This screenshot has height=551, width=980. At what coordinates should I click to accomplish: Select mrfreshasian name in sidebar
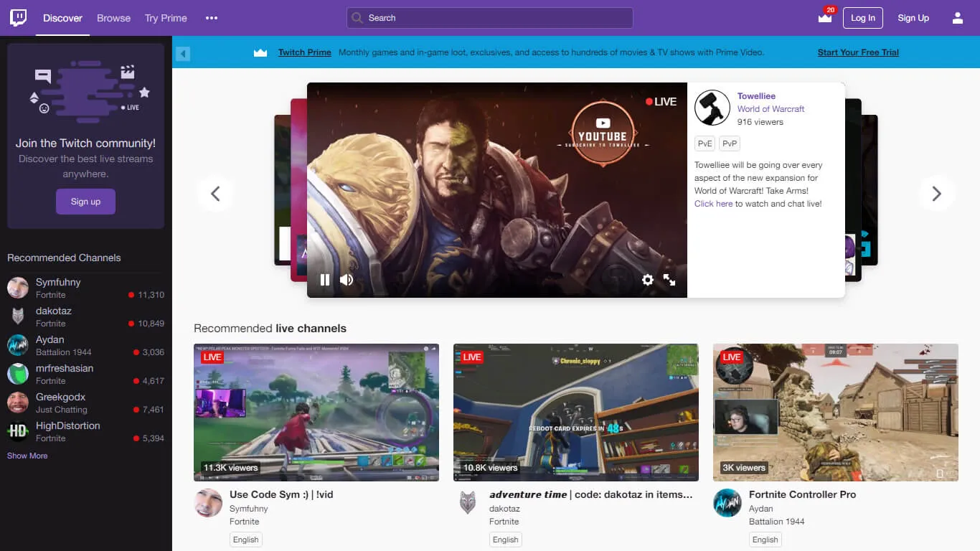coord(65,368)
